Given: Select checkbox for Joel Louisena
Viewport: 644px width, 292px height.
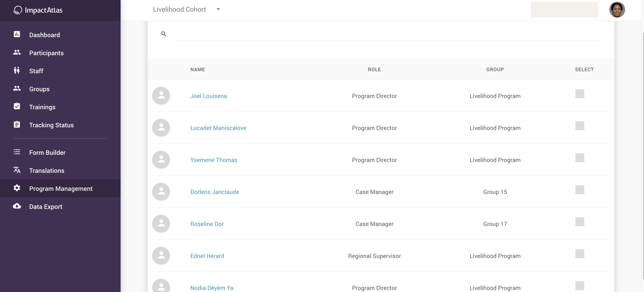Looking at the screenshot, I should 579,94.
